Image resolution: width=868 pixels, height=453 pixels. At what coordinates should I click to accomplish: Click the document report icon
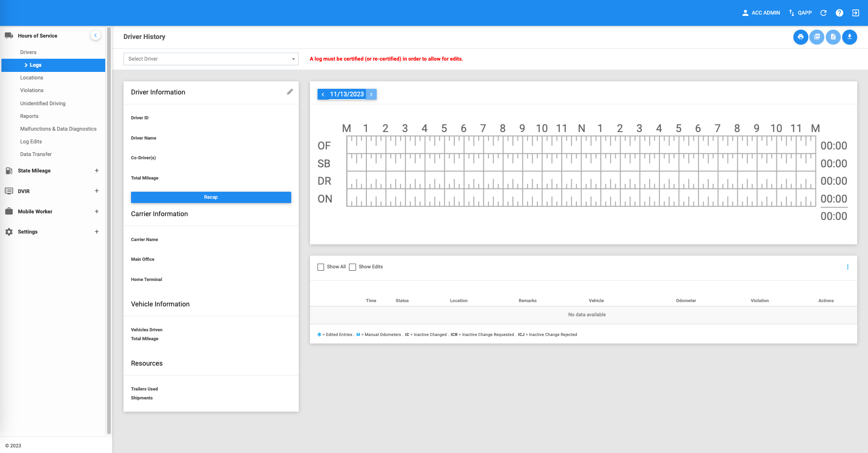pos(833,37)
